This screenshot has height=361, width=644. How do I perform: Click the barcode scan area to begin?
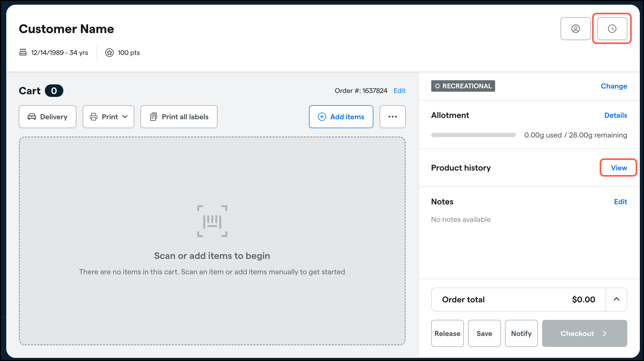point(212,221)
